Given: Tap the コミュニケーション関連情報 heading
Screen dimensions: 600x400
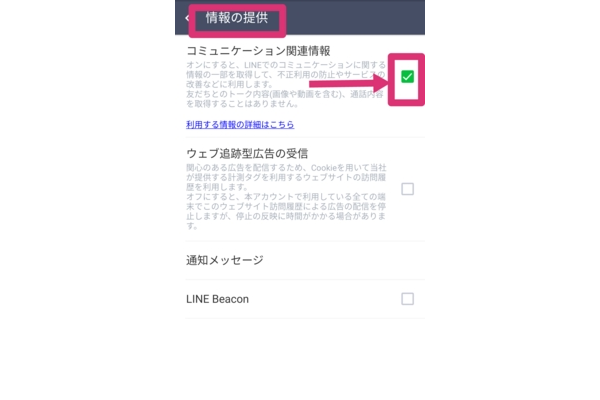Looking at the screenshot, I should click(258, 51).
